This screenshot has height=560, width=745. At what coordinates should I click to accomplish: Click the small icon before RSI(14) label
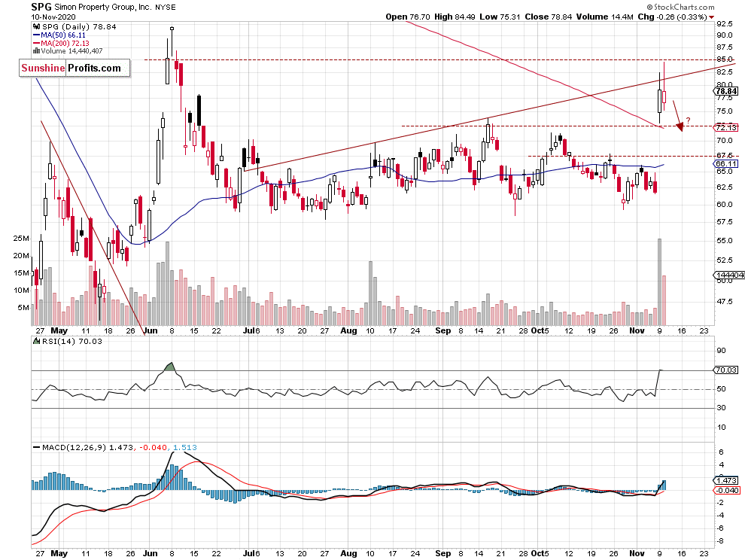tap(36, 341)
